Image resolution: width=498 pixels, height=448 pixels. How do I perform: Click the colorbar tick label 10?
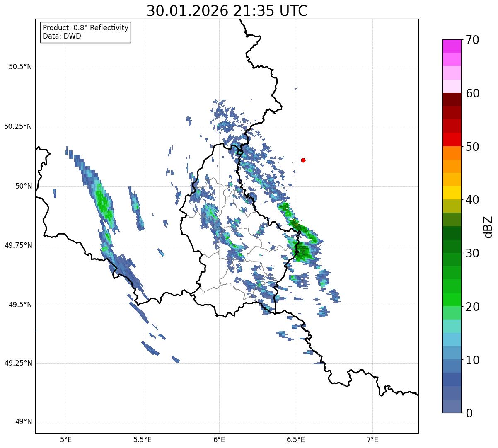tap(472, 360)
